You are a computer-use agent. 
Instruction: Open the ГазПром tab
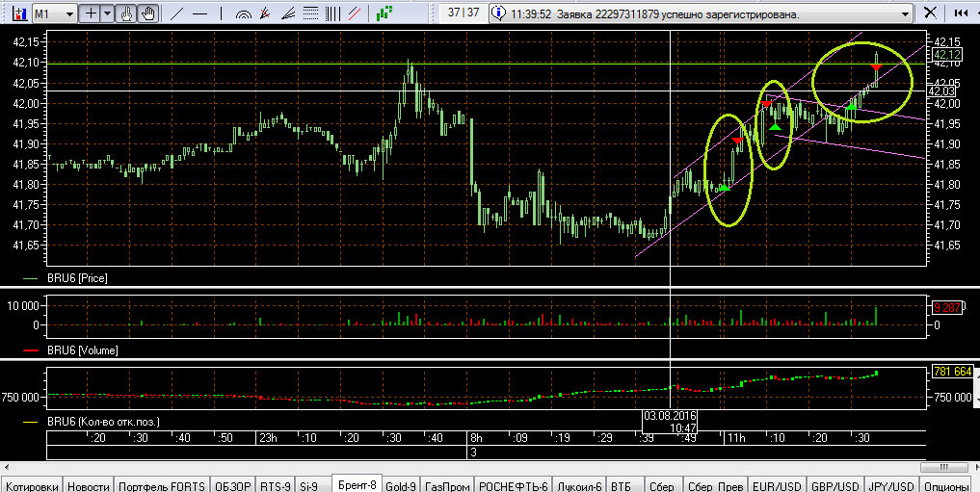[447, 486]
